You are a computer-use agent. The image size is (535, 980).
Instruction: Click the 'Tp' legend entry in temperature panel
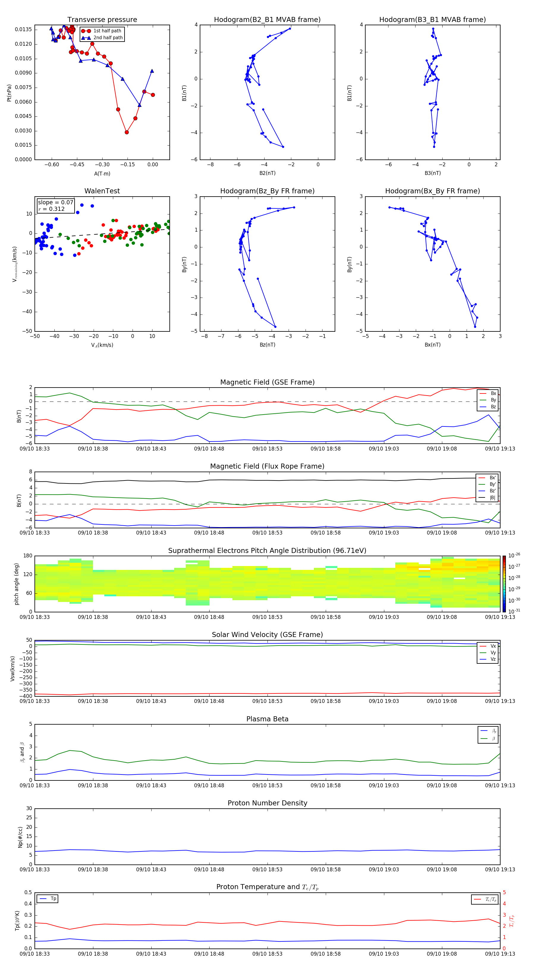pyautogui.click(x=48, y=899)
